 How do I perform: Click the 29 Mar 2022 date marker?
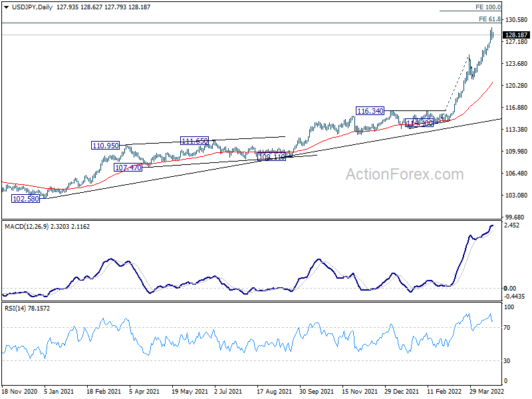[487, 391]
